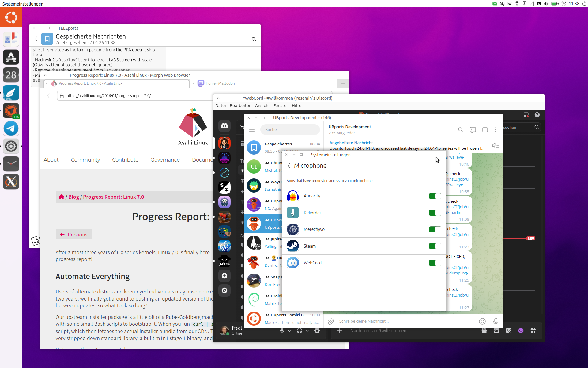Open the Fenster menu
The image size is (588, 368).
tap(281, 105)
